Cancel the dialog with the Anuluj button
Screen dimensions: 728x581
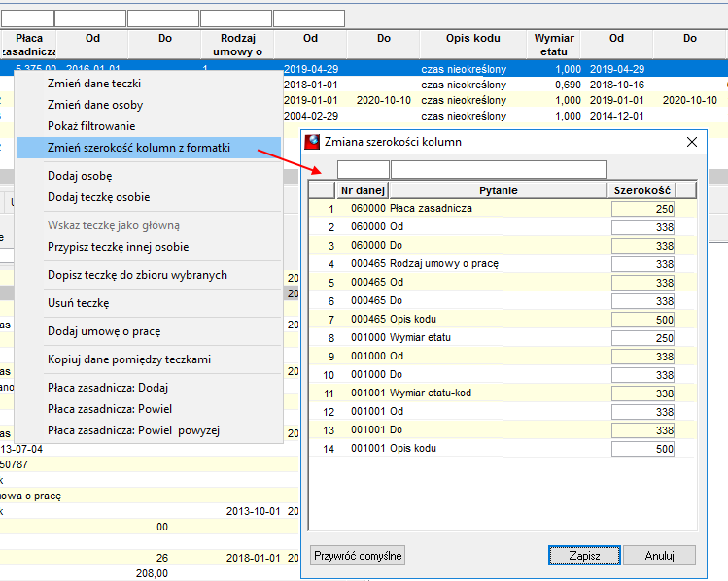pyautogui.click(x=659, y=556)
